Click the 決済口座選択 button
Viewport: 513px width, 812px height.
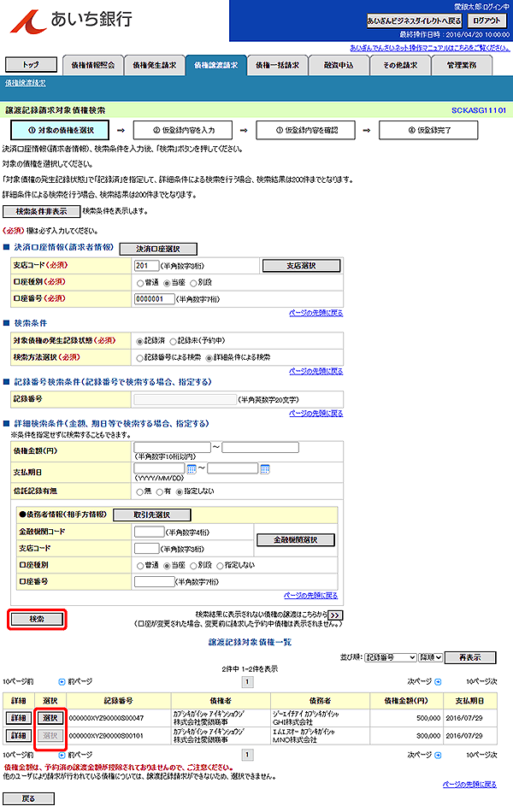(x=158, y=249)
